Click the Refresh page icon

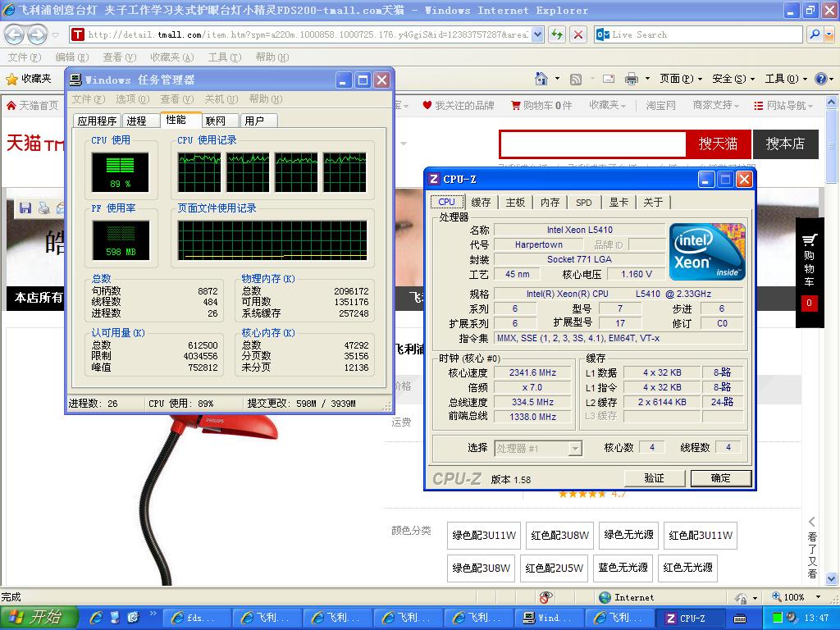pos(557,34)
